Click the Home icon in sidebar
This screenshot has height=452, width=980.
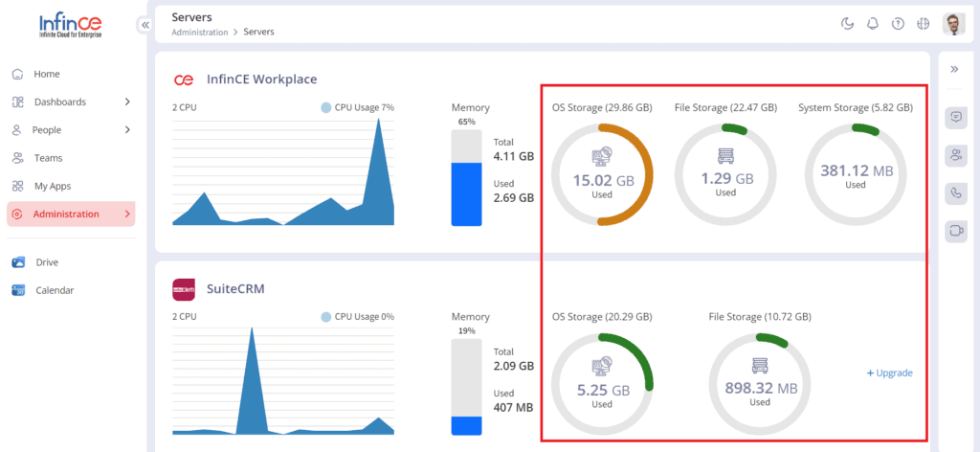point(17,74)
